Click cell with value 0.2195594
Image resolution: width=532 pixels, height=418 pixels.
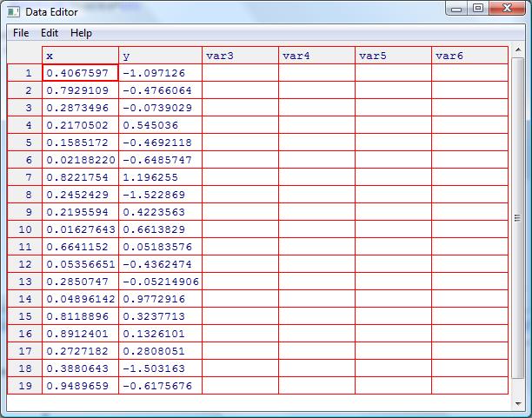pos(81,212)
